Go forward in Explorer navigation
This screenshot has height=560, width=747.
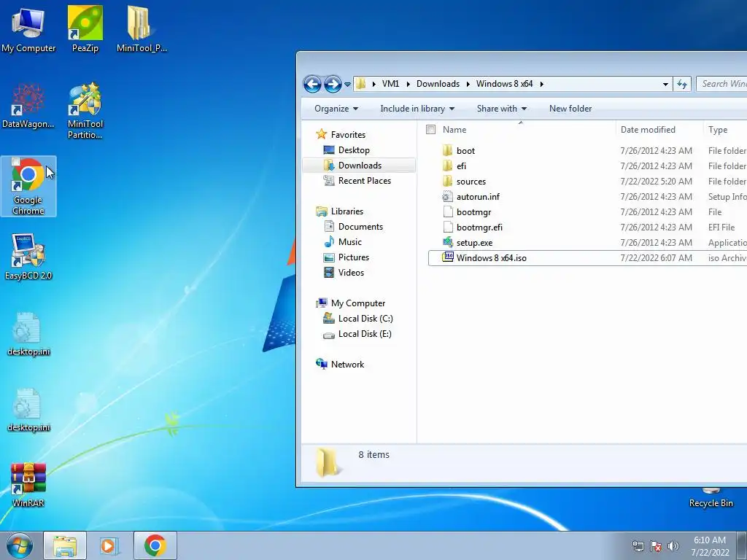[x=333, y=85]
